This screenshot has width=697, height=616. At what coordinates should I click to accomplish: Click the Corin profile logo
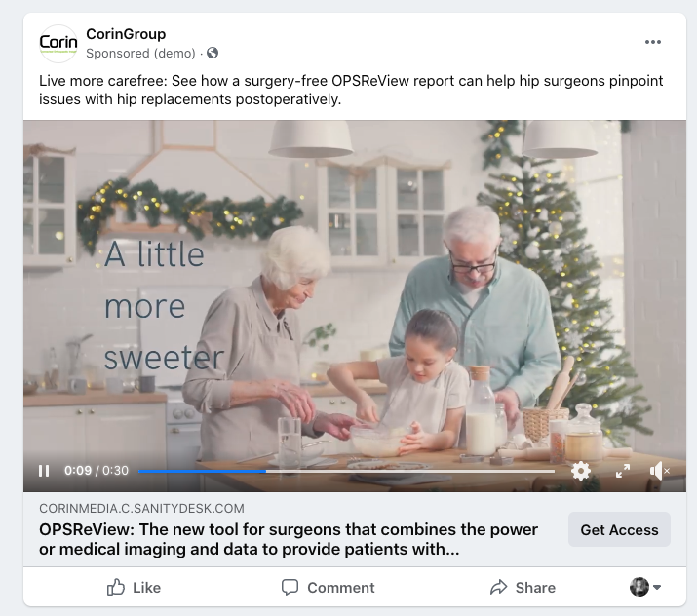(x=58, y=43)
